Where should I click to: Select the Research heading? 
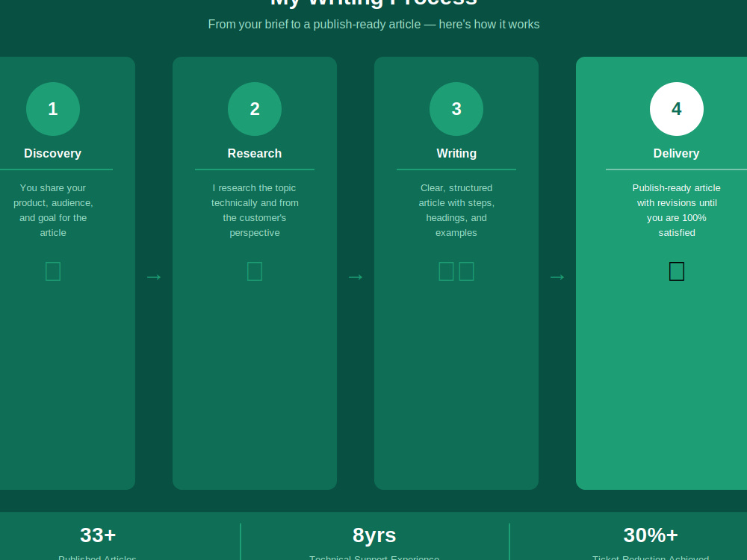(x=255, y=153)
